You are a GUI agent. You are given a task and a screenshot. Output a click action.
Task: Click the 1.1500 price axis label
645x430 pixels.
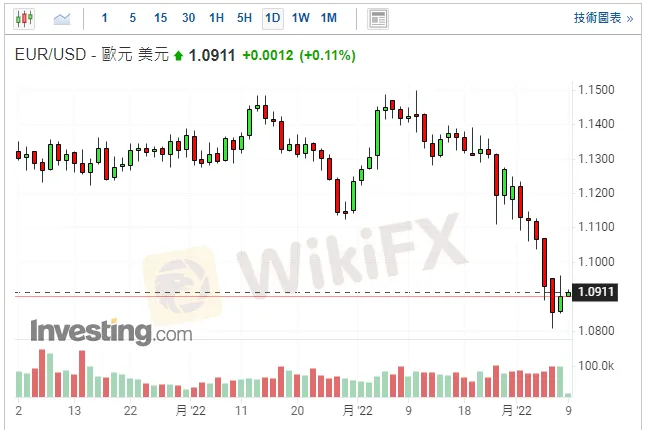[597, 90]
